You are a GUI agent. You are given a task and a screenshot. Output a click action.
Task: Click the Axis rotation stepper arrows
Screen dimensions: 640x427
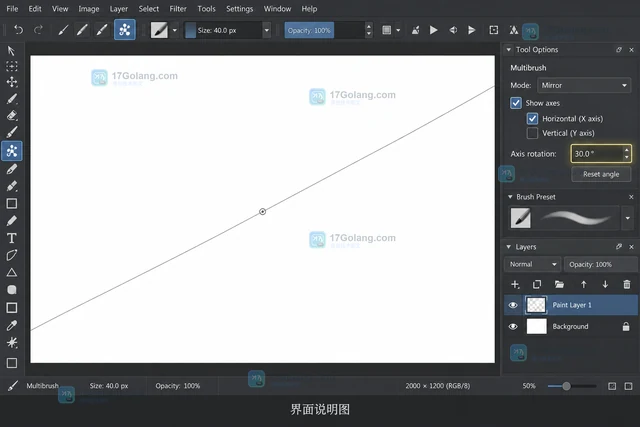pos(627,154)
